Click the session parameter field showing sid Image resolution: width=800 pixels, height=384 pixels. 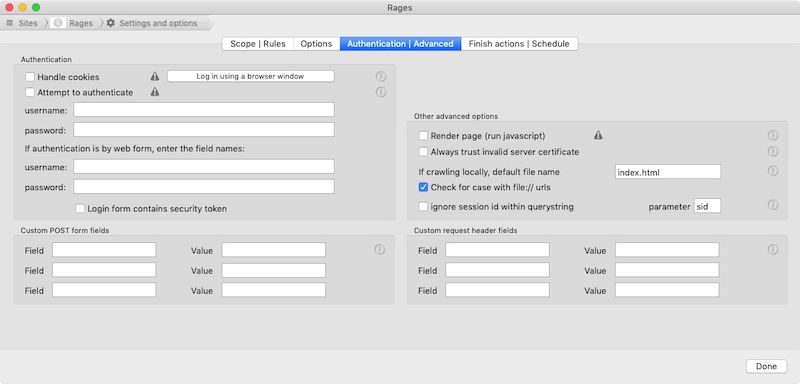[x=707, y=206]
